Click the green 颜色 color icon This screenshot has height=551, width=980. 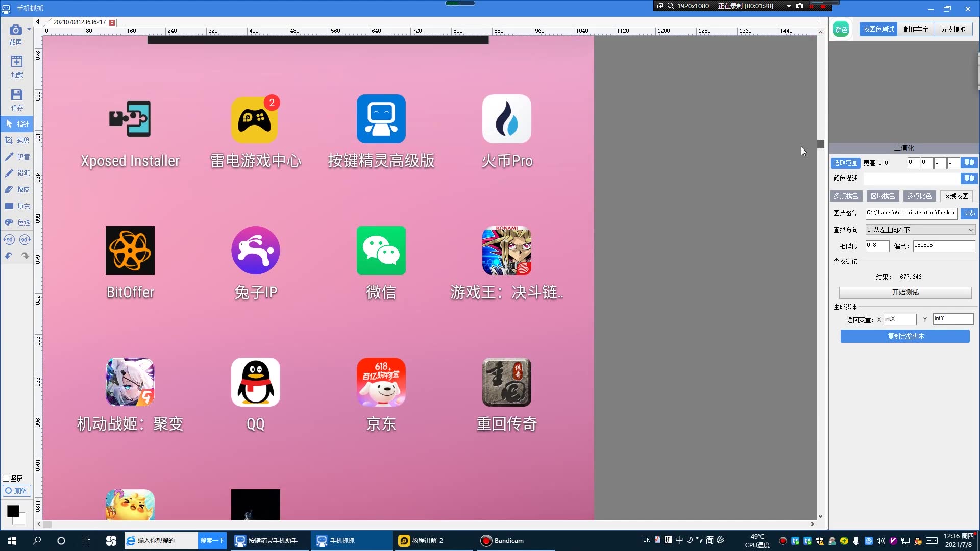(841, 29)
